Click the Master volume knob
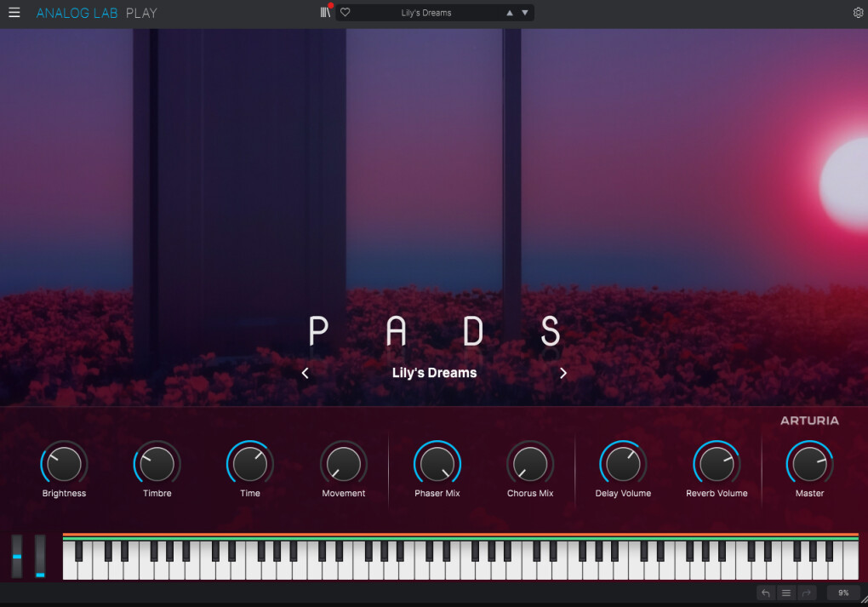 tap(809, 464)
